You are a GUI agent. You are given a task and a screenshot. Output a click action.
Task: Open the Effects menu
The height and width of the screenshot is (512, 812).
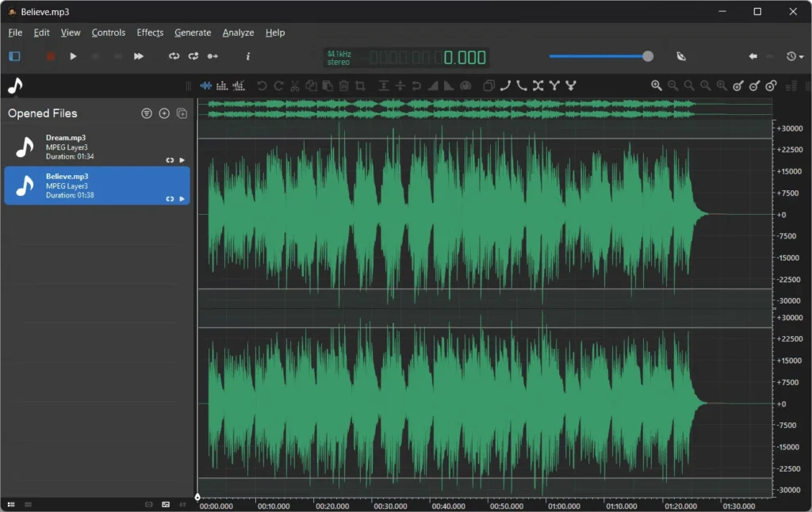coord(150,32)
